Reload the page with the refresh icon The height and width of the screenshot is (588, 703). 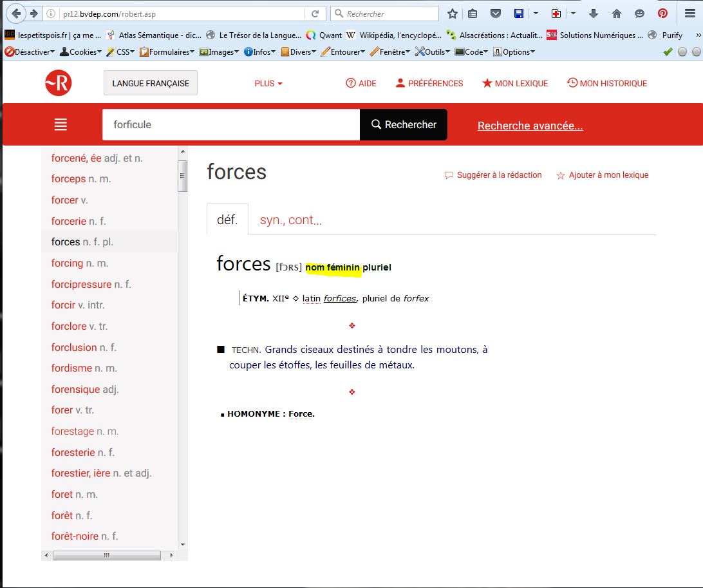315,14
